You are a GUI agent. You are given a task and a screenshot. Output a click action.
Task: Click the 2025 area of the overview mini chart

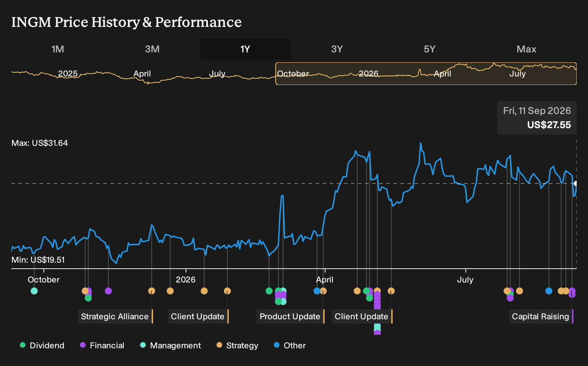(x=68, y=74)
